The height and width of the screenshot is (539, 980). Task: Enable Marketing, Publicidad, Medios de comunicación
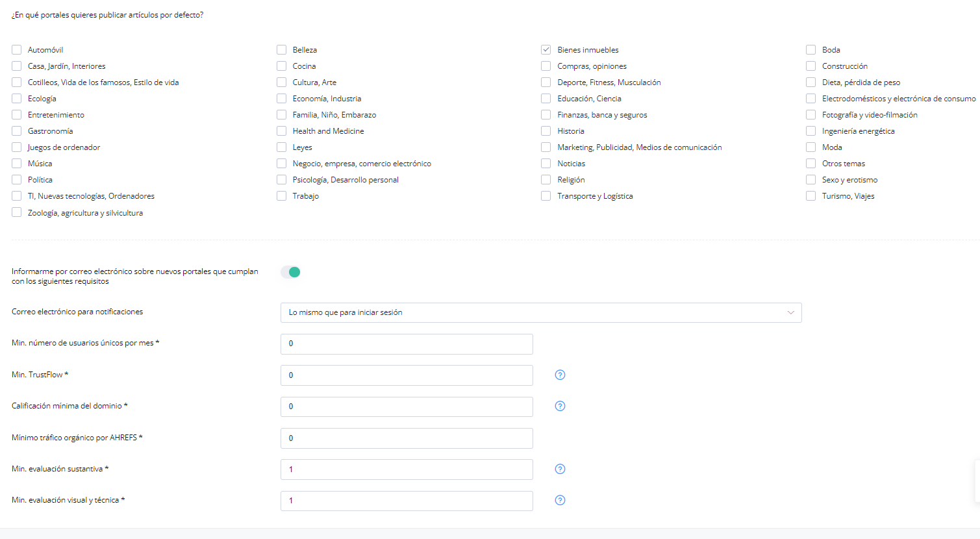(546, 147)
